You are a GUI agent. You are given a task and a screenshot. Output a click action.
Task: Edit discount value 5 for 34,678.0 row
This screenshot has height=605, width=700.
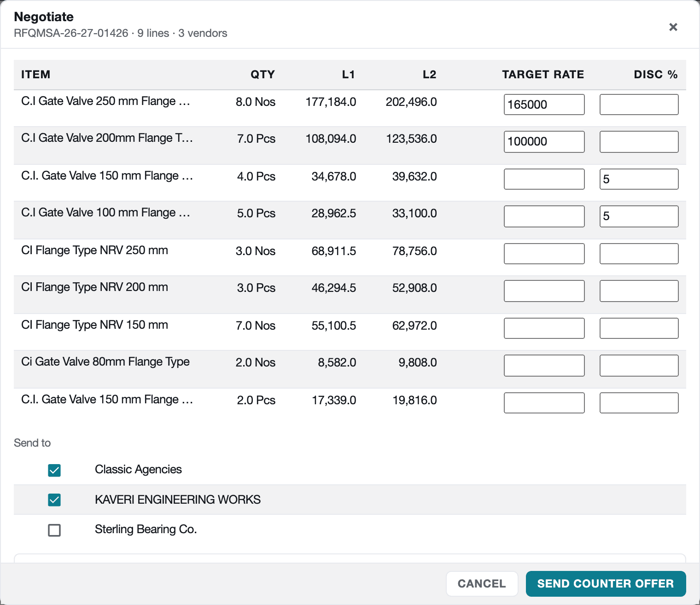point(639,179)
